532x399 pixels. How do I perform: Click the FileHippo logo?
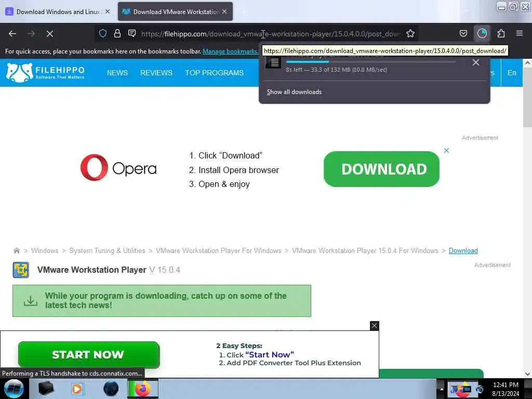(x=45, y=73)
